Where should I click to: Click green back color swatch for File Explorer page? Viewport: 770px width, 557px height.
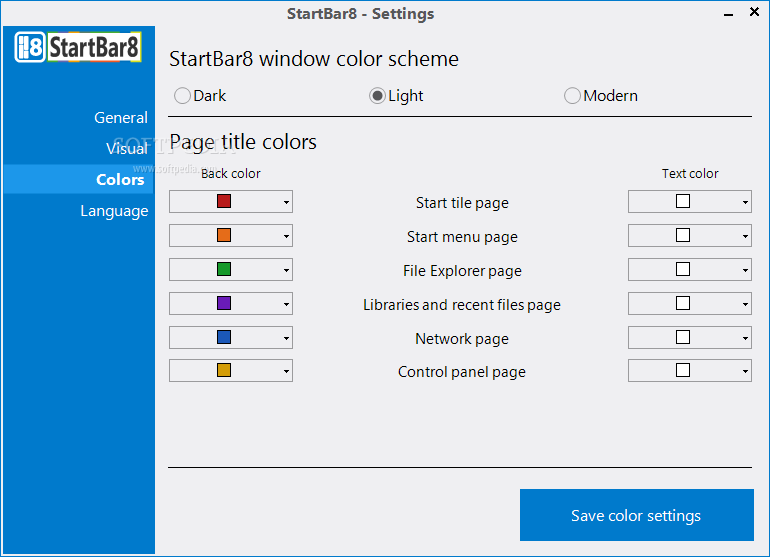pyautogui.click(x=224, y=269)
